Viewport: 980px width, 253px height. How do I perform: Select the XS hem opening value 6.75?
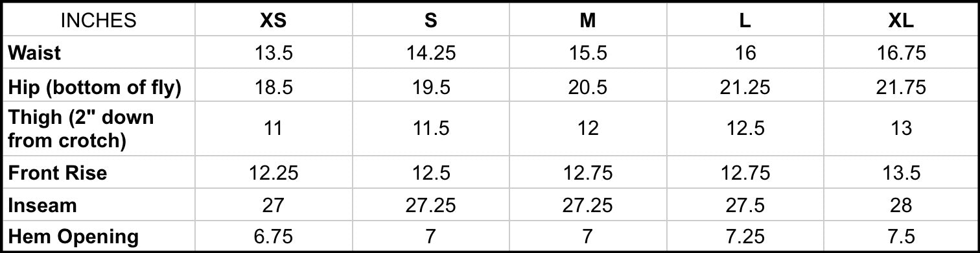click(x=274, y=237)
